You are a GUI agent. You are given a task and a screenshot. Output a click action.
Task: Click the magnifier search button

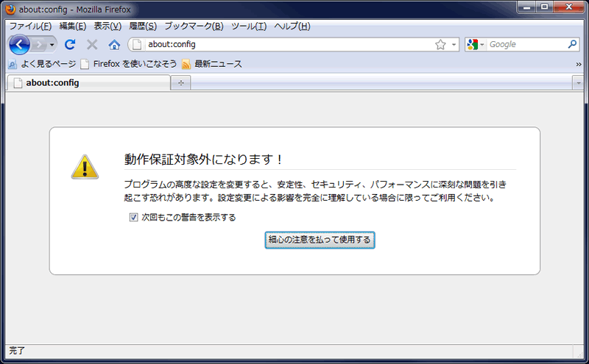(572, 44)
